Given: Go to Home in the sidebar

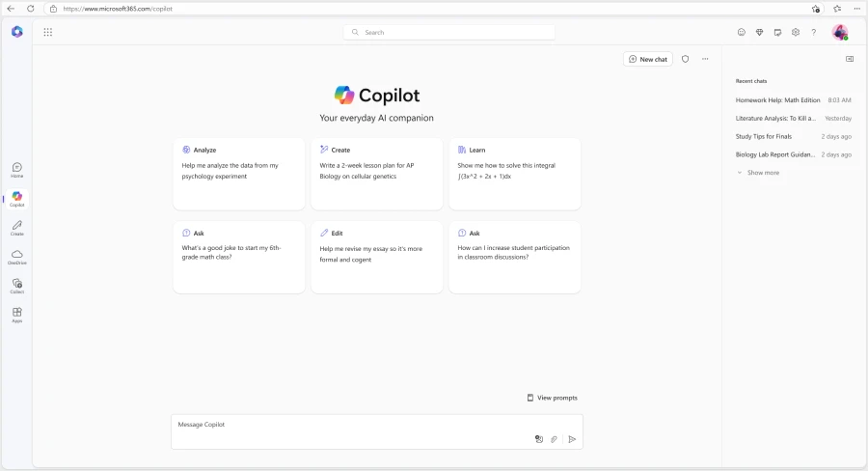Looking at the screenshot, I should coord(17,170).
